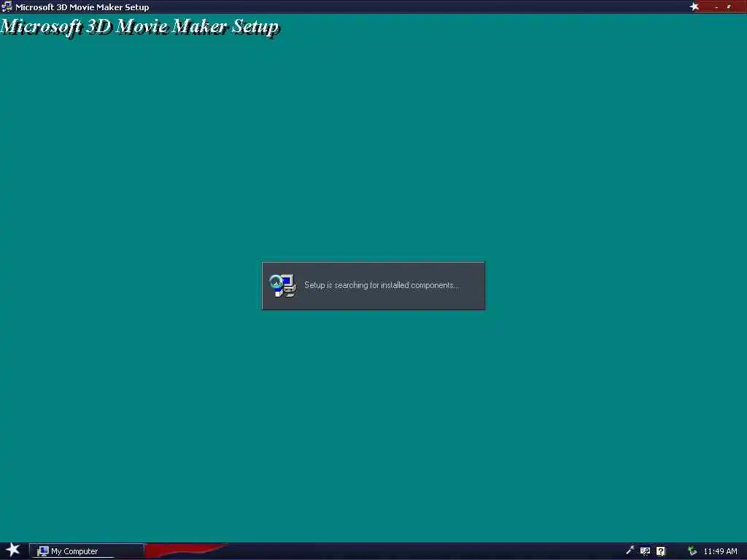Click the wand icon in system tray
This screenshot has width=747, height=560.
tap(630, 551)
